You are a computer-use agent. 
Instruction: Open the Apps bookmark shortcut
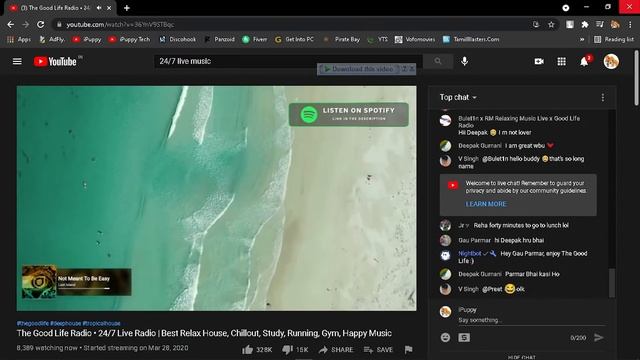tap(19, 39)
